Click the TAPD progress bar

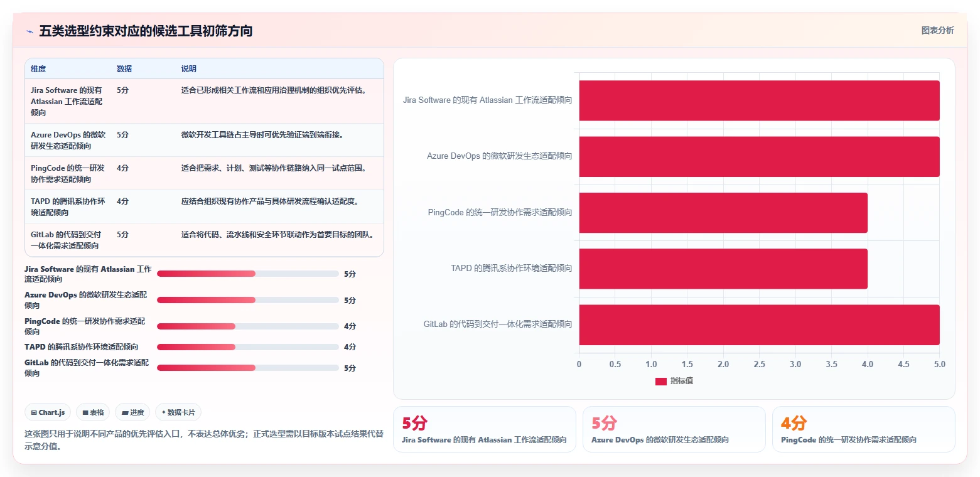coord(247,347)
